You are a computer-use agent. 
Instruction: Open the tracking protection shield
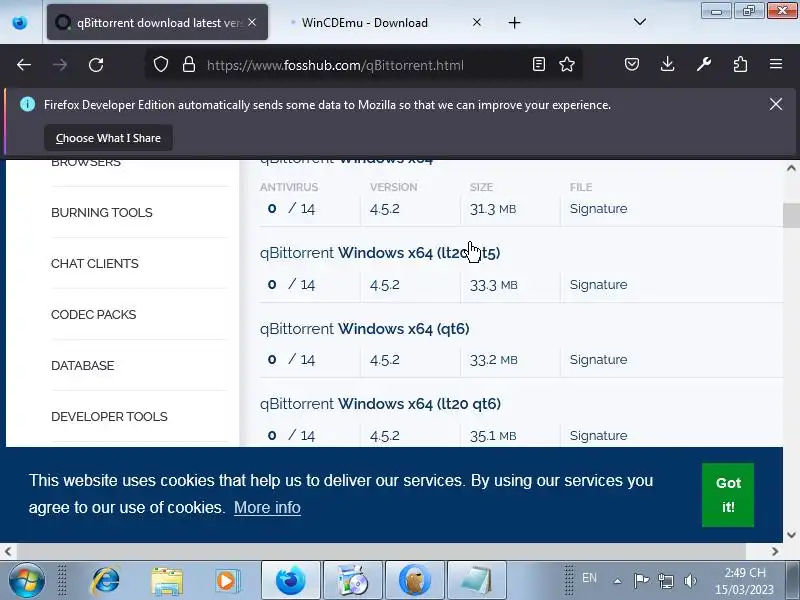click(x=161, y=65)
